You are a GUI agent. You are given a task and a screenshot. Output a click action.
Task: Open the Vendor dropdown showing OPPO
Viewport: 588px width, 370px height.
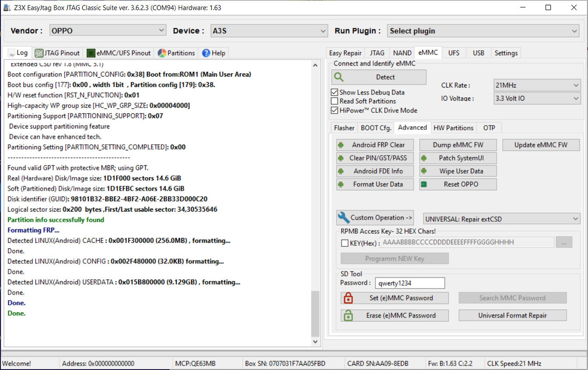point(107,31)
